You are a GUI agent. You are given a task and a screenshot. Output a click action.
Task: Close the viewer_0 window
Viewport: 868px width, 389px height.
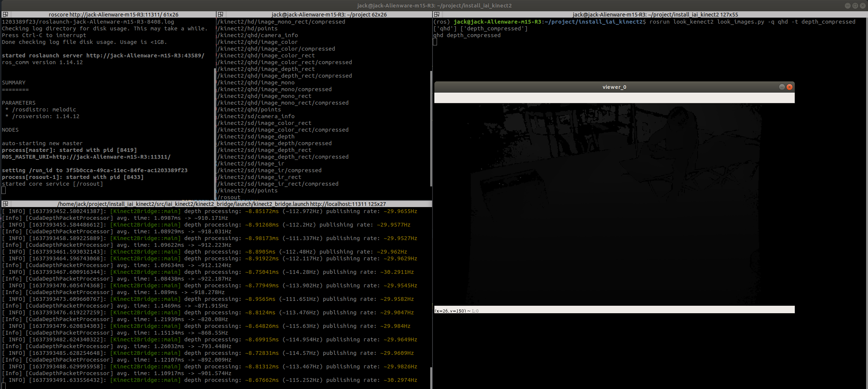pyautogui.click(x=790, y=87)
